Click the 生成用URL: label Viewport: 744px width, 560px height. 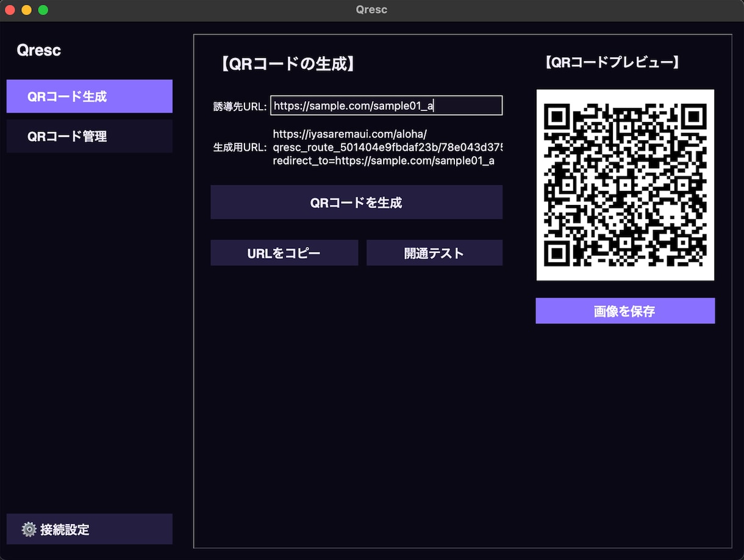[x=240, y=148]
